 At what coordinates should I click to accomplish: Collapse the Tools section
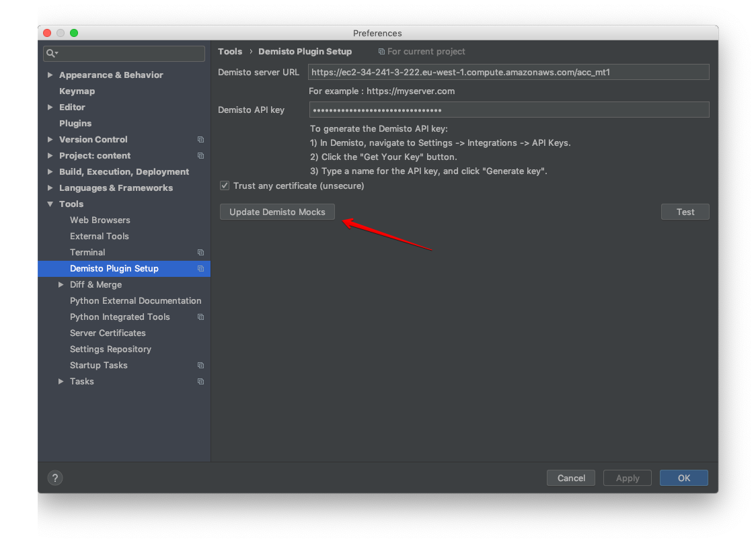click(x=50, y=204)
